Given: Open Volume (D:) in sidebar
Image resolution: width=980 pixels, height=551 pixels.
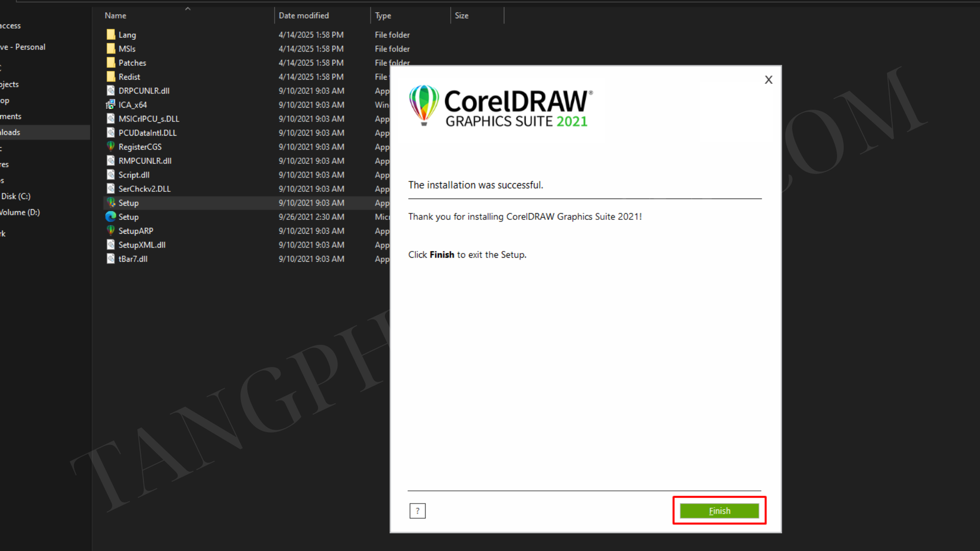Looking at the screenshot, I should (20, 212).
